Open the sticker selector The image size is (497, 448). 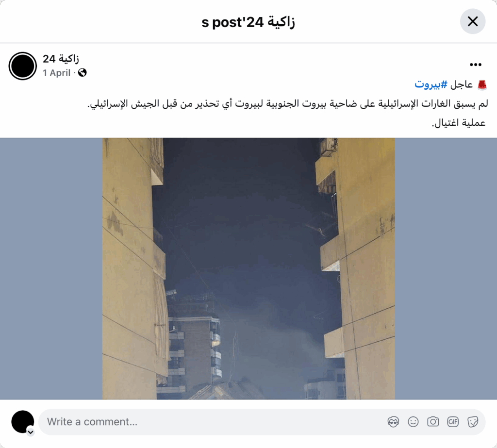[473, 422]
